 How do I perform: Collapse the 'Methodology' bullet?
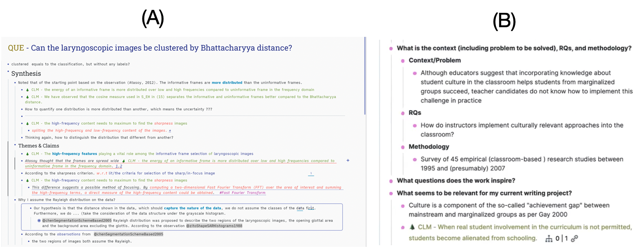point(403,147)
